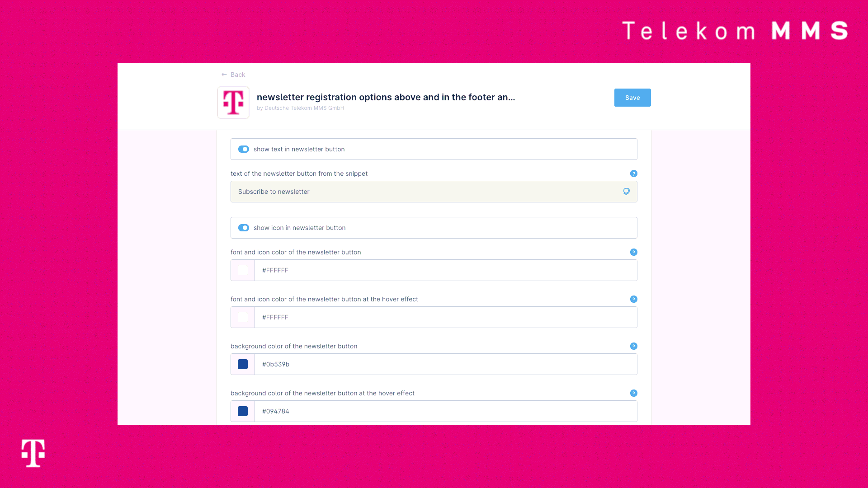Click the help icon next to background color
Screen dimensions: 868x488
[633, 346]
